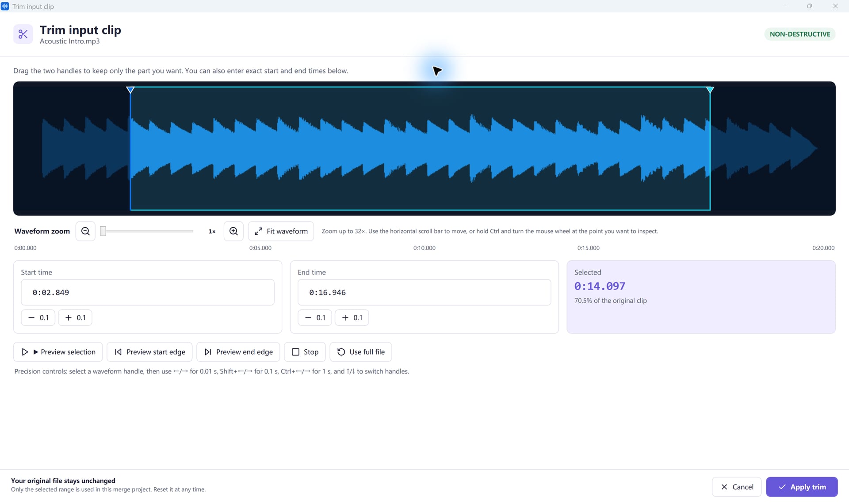Preview end edge of the clip

[x=238, y=352]
